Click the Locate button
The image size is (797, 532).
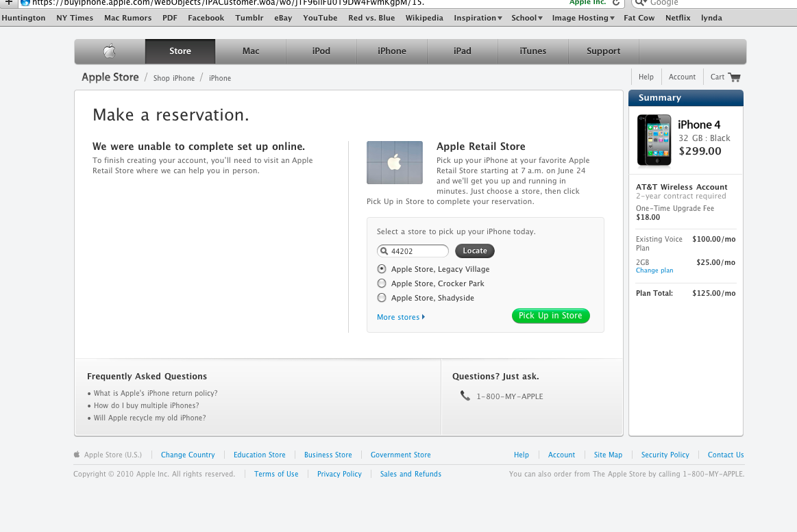[475, 251]
